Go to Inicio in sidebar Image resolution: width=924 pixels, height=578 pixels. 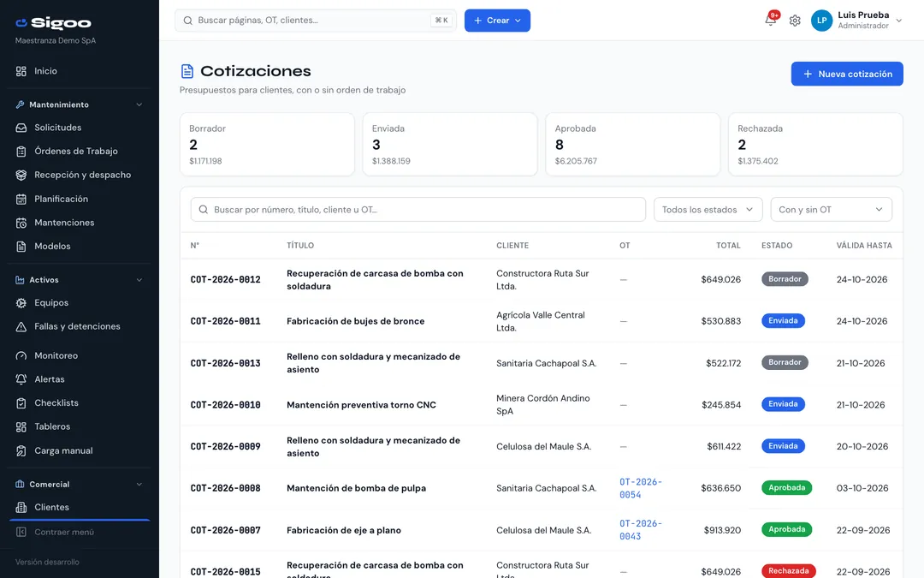coord(45,71)
